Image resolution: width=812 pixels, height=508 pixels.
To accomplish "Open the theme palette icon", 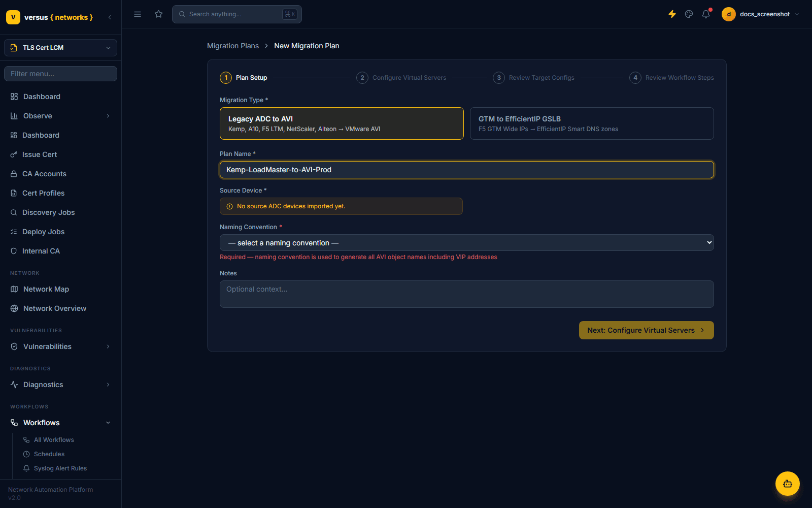I will coord(689,14).
